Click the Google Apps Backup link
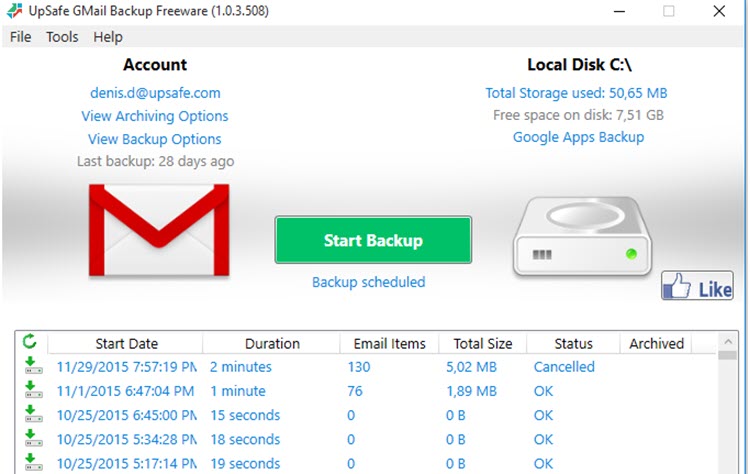This screenshot has width=750, height=474. pos(578,137)
